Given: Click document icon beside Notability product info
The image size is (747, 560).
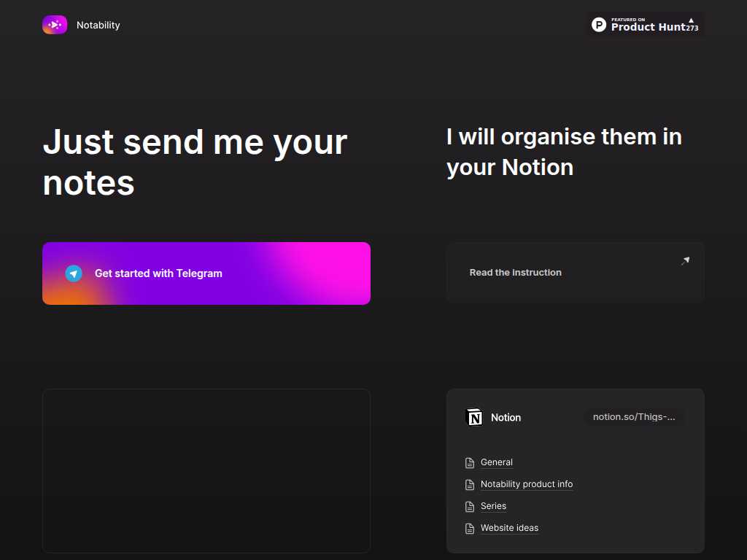Looking at the screenshot, I should pos(470,484).
